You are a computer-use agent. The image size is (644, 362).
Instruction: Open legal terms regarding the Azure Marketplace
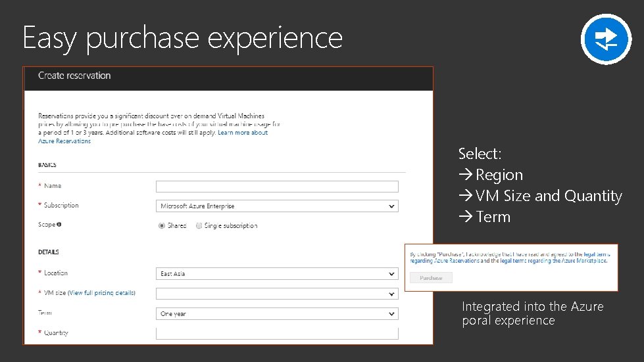pyautogui.click(x=553, y=261)
